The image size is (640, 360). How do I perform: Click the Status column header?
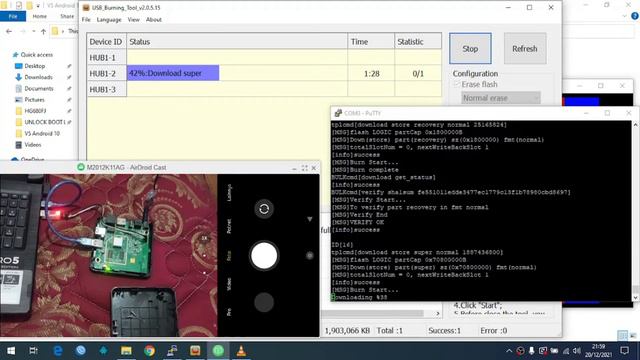(237, 42)
